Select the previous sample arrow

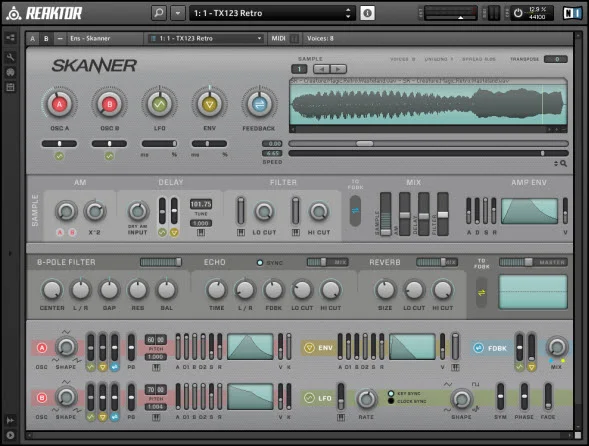pyautogui.click(x=321, y=69)
